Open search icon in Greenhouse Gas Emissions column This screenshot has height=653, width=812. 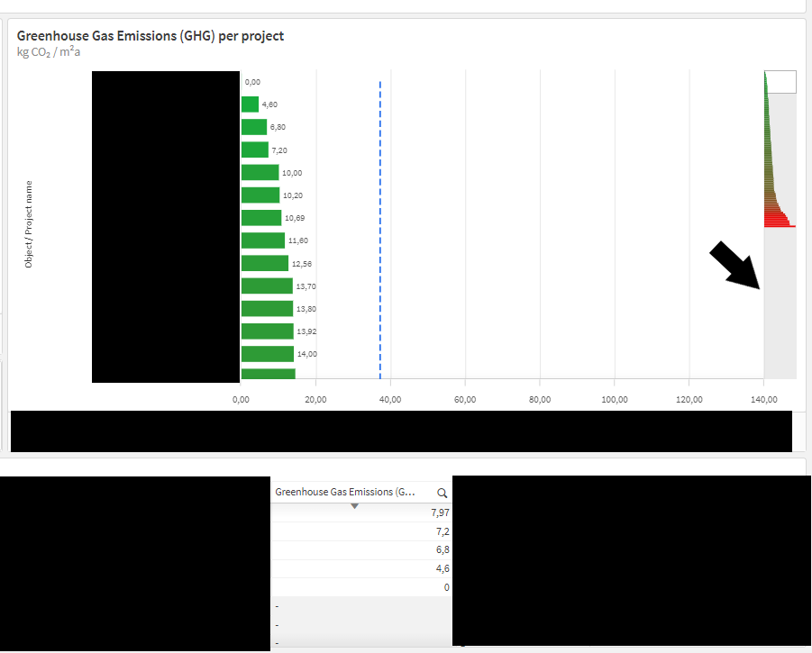[x=442, y=493]
